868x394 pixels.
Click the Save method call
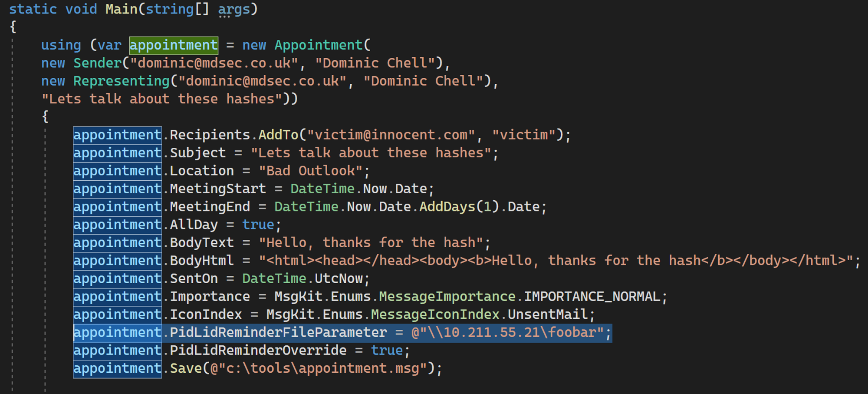[187, 368]
